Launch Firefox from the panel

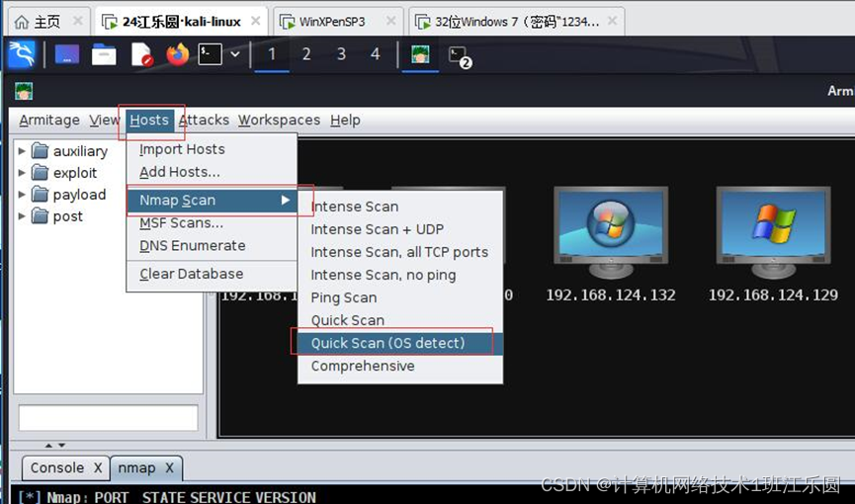pyautogui.click(x=177, y=54)
